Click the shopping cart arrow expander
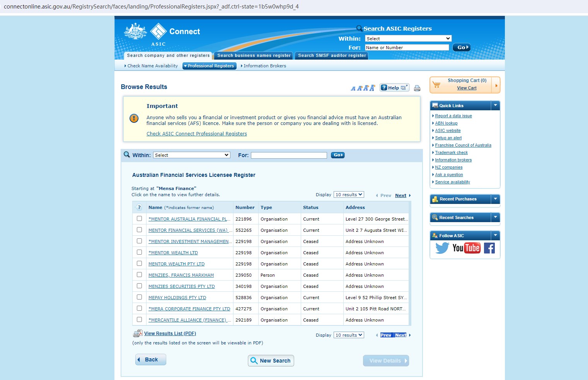Viewport: 588px width, 380px height. point(496,85)
